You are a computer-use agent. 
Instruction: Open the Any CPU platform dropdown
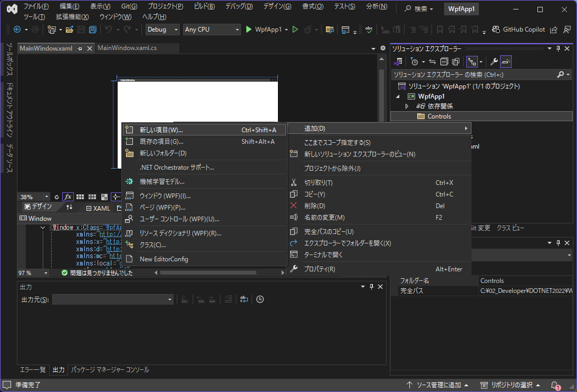tap(211, 30)
